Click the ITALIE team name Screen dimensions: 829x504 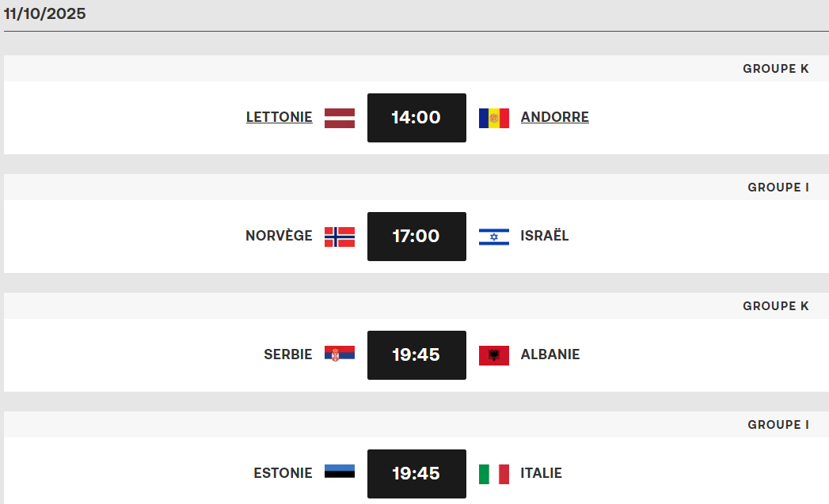[542, 473]
